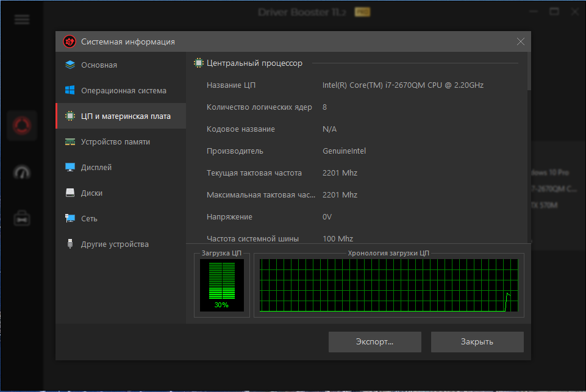Click the Windows logo icon
This screenshot has width=586, height=392.
(70, 90)
